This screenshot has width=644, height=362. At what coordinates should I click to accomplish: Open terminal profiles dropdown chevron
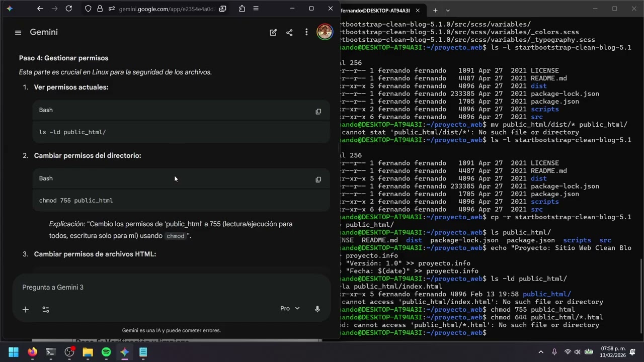click(448, 10)
